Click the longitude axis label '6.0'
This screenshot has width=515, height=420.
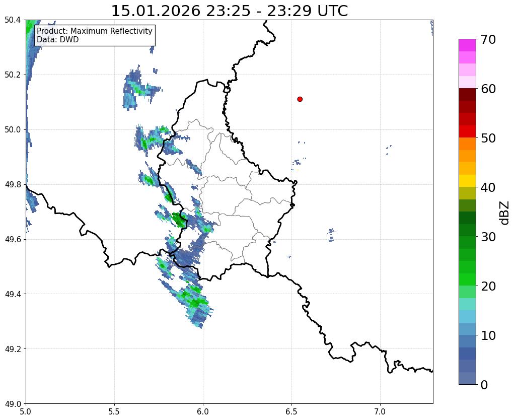click(203, 411)
